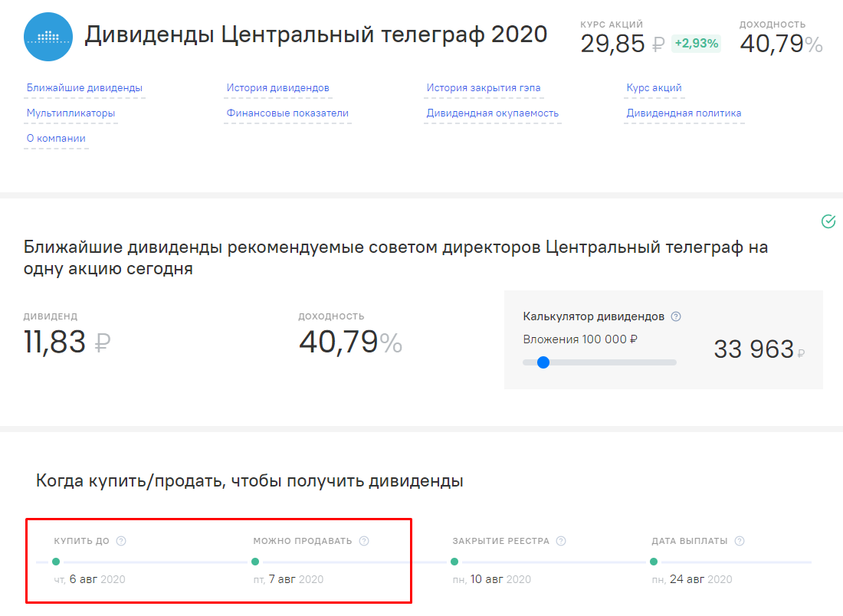Open the Дивидендная окупаемость link
Image resolution: width=843 pixels, height=616 pixels.
(491, 113)
